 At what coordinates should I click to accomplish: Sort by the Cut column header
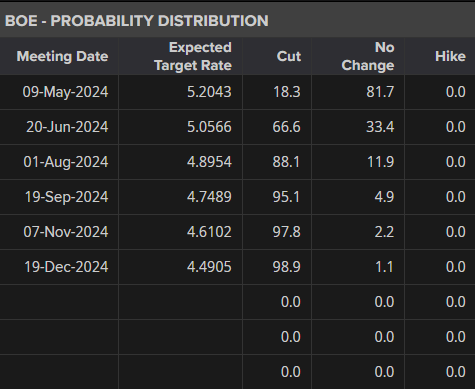coord(289,56)
